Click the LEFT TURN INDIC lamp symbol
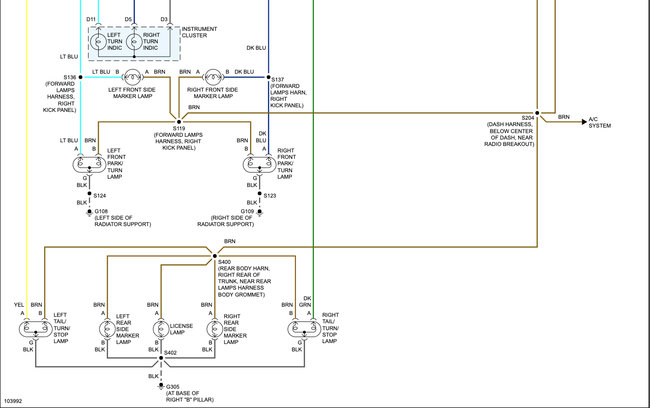The image size is (650, 408). click(98, 41)
